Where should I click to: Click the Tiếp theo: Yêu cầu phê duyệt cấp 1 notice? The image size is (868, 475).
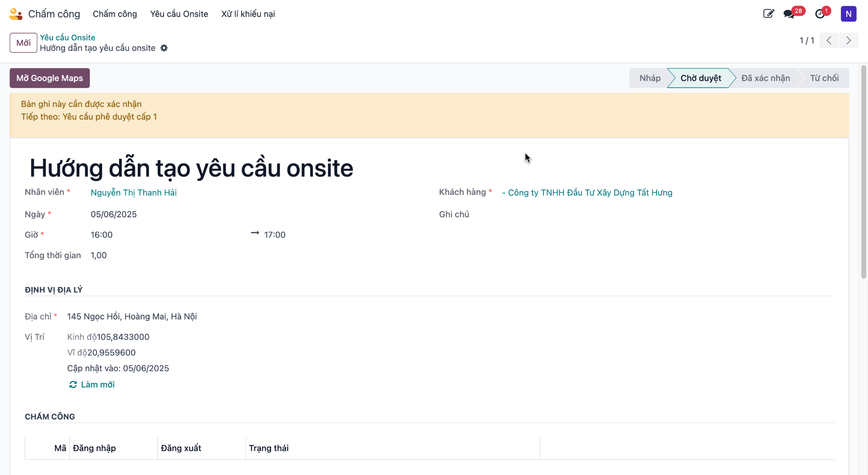click(89, 117)
